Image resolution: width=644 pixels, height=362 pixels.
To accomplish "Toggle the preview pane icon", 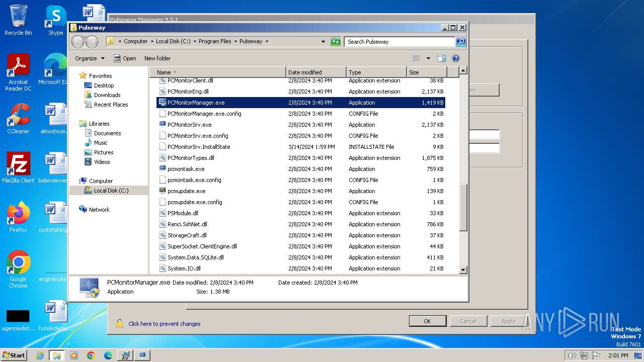I will click(441, 58).
